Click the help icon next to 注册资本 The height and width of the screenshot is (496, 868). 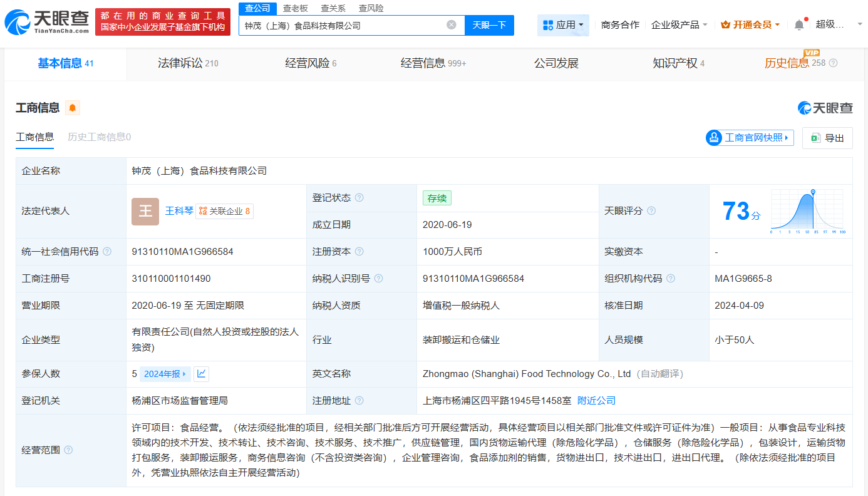pos(358,252)
